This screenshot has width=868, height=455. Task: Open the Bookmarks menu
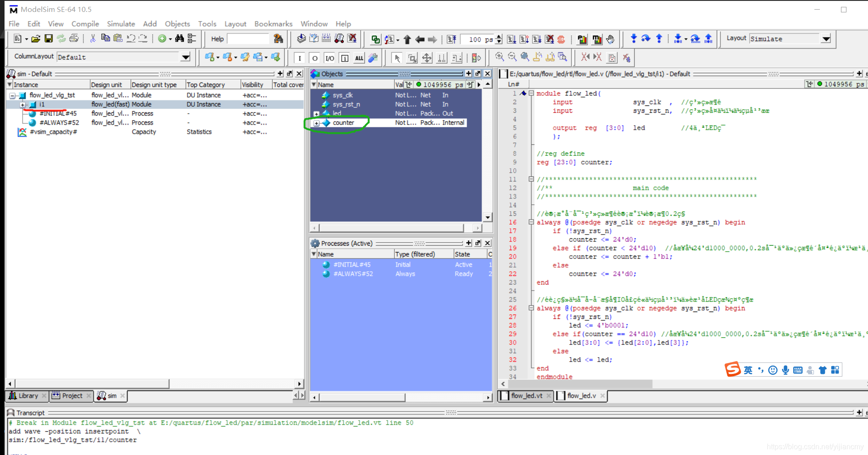(274, 24)
